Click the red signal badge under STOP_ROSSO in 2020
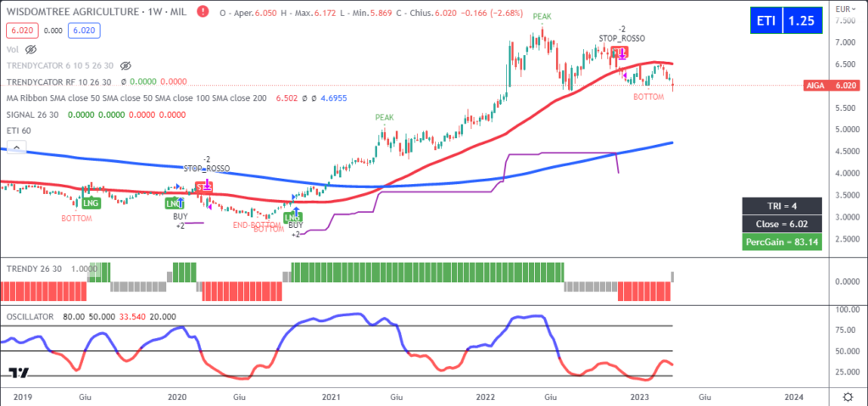This screenshot has height=406, width=868. click(204, 186)
